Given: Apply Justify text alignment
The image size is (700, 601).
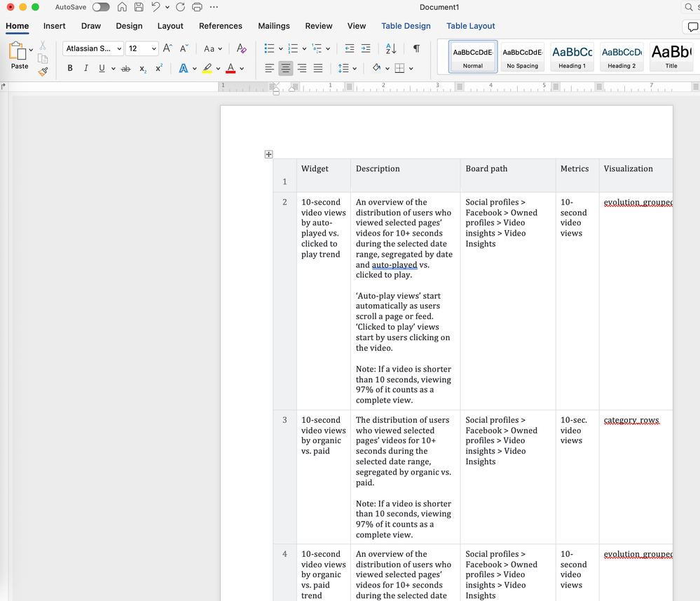Looking at the screenshot, I should click(318, 68).
